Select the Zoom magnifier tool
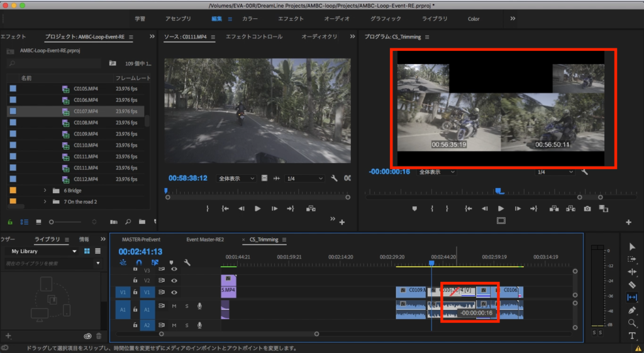The image size is (644, 353). [632, 323]
